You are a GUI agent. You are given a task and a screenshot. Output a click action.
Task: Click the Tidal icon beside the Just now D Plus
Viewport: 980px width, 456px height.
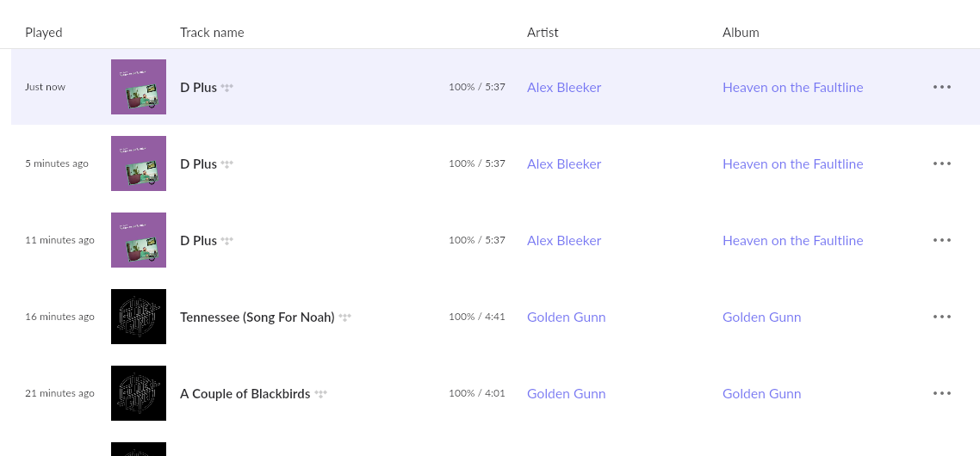(226, 88)
